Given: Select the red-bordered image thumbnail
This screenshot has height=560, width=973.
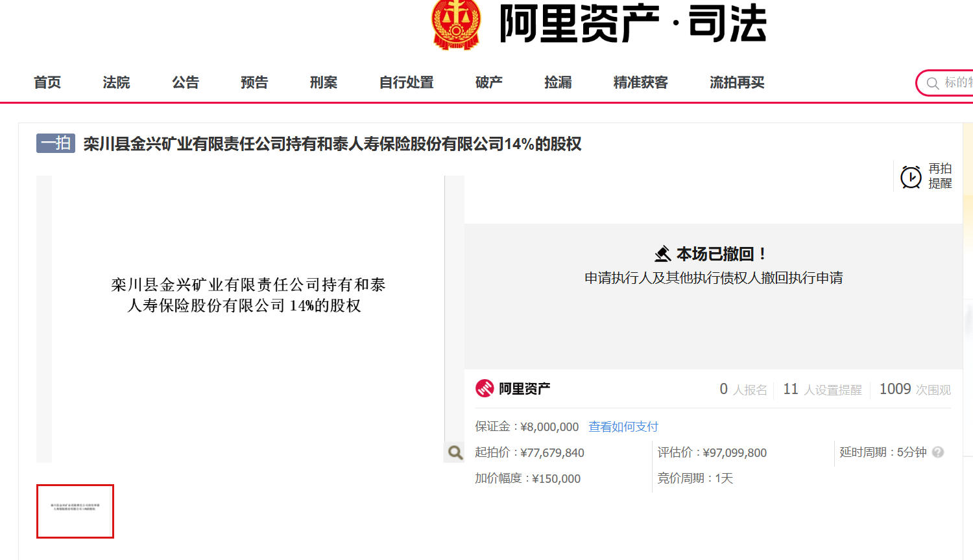Looking at the screenshot, I should [75, 511].
